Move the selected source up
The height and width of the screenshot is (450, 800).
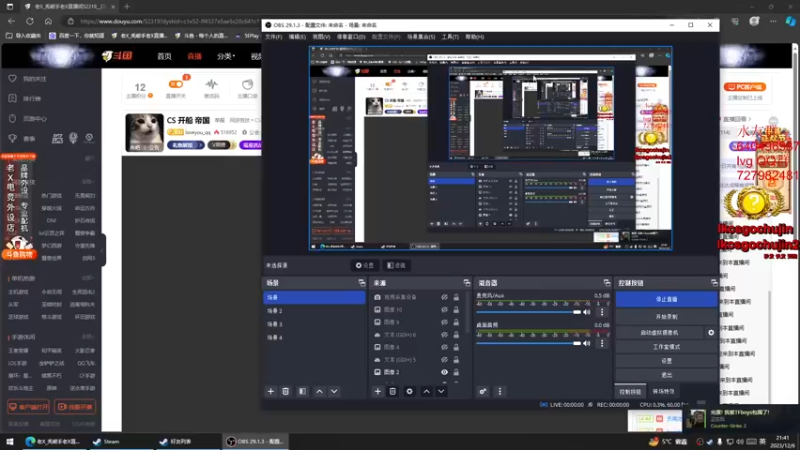[427, 391]
